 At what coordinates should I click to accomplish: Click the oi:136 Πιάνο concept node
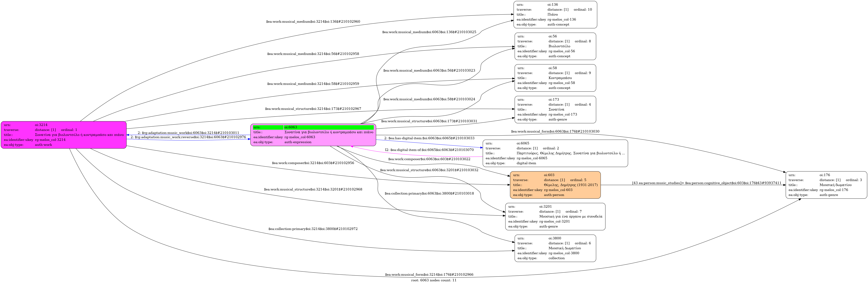click(555, 15)
